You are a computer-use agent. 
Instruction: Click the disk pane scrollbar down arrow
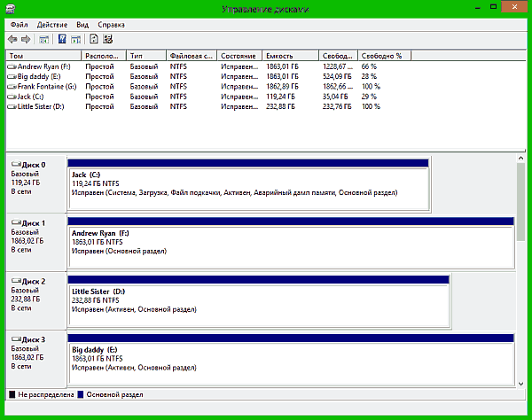click(520, 382)
